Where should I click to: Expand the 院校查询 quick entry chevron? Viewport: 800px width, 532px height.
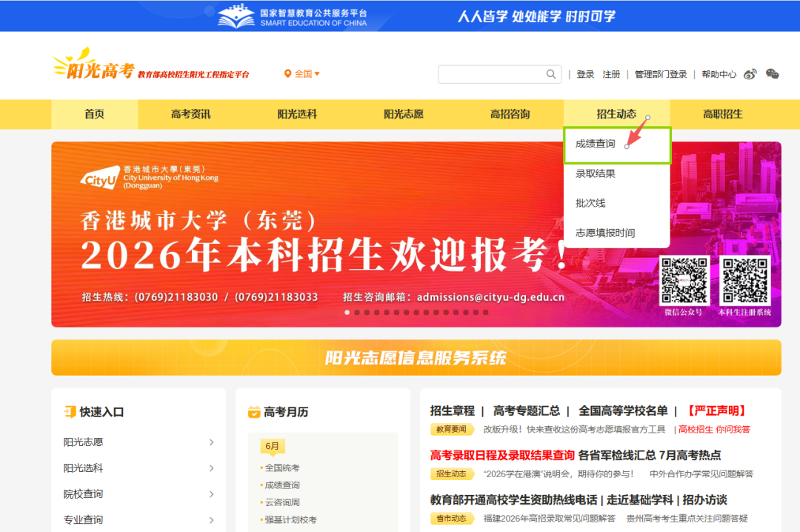pyautogui.click(x=211, y=494)
